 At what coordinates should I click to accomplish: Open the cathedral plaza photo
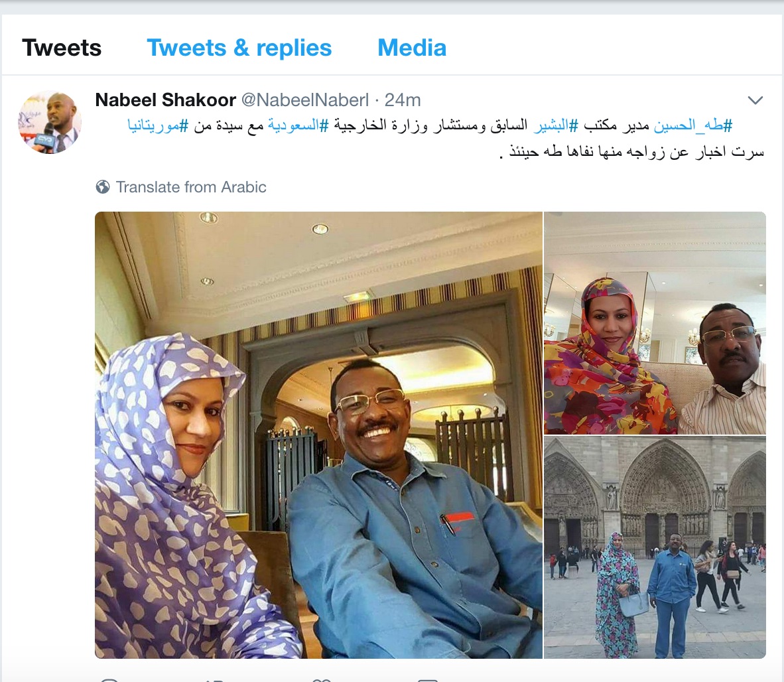point(655,547)
